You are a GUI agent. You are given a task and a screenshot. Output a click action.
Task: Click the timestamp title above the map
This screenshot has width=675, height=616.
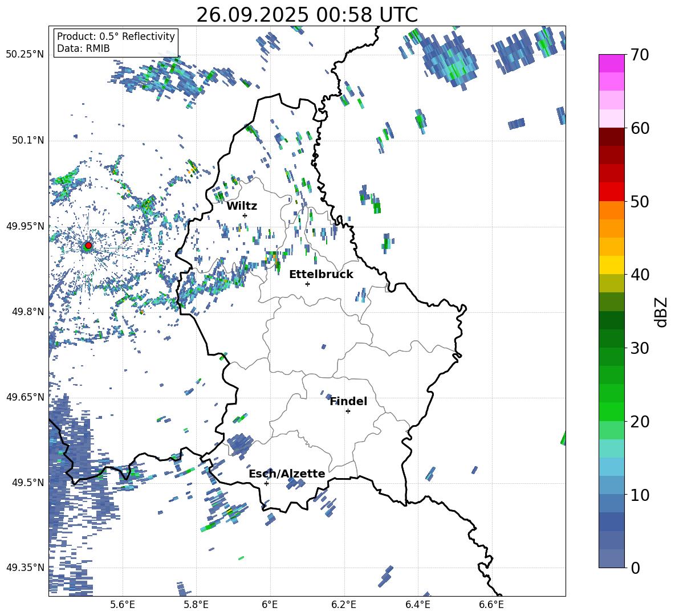coord(307,15)
